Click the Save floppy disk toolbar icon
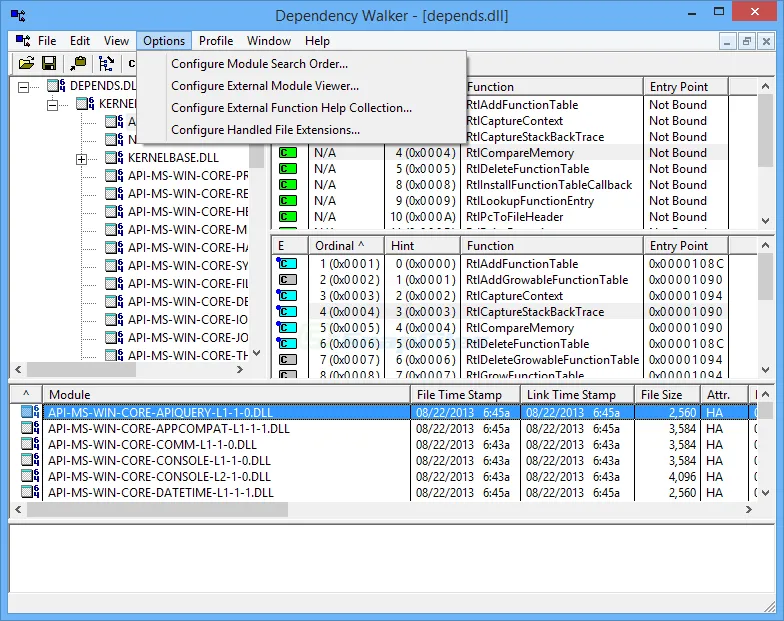 [x=49, y=64]
